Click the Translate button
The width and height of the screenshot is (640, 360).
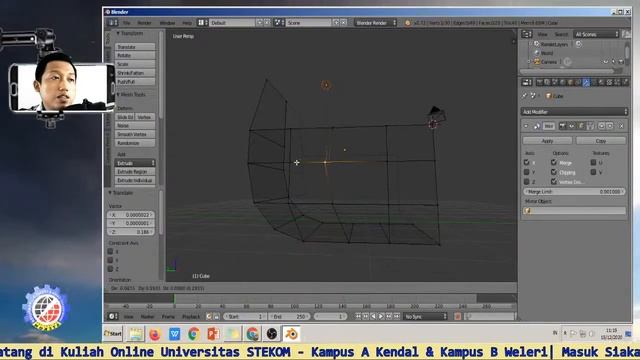135,47
